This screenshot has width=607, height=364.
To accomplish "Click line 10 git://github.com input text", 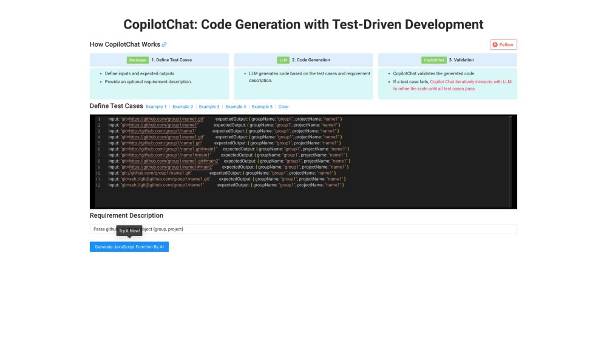I will click(x=157, y=173).
